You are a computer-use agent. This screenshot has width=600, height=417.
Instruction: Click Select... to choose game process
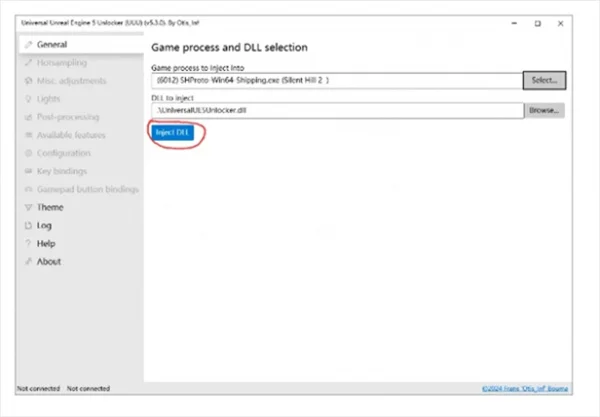click(x=545, y=78)
